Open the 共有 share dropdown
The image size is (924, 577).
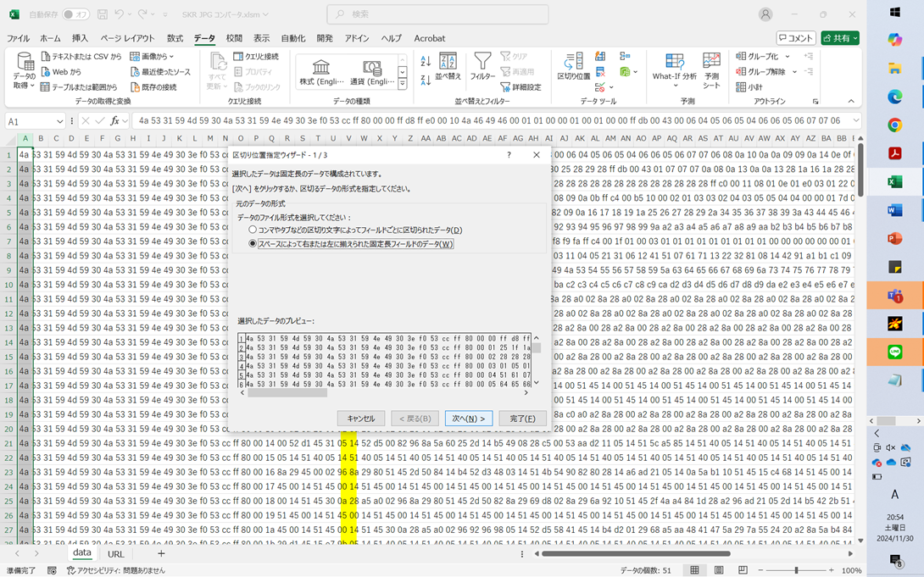click(x=840, y=38)
